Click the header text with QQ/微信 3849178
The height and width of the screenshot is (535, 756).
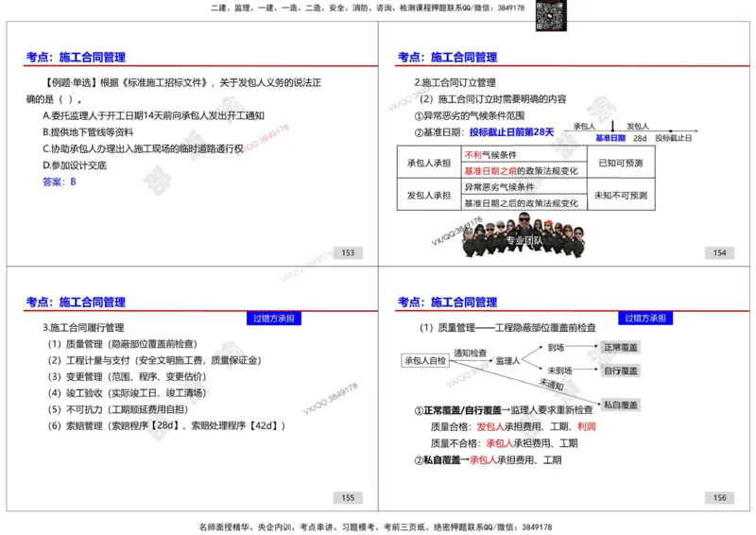367,8
